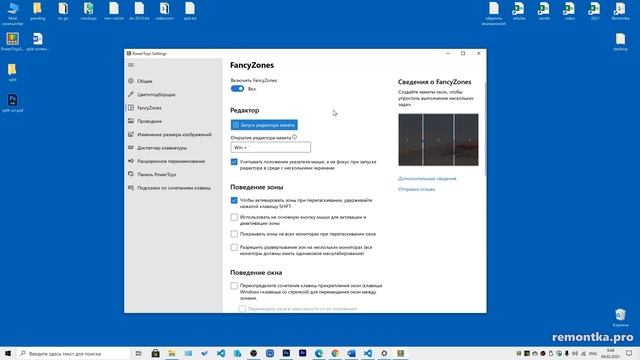Select the Мой компьютер desktop icon
640x360 pixels.
tap(13, 13)
